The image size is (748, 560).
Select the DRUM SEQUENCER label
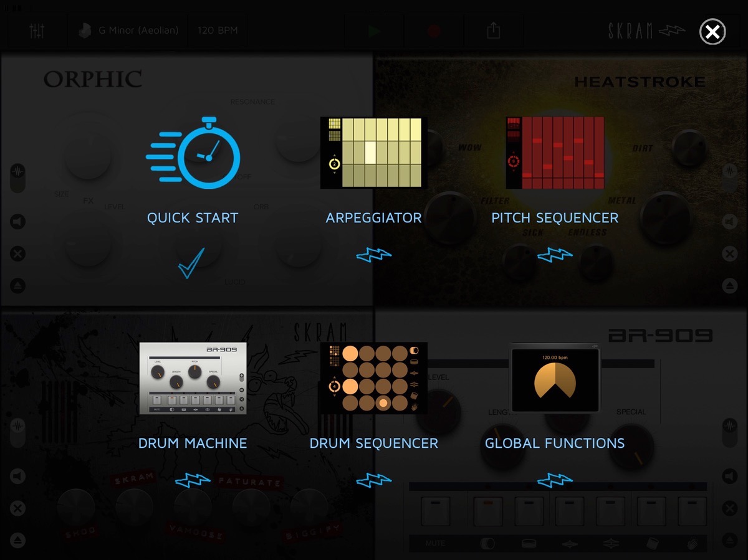(374, 444)
